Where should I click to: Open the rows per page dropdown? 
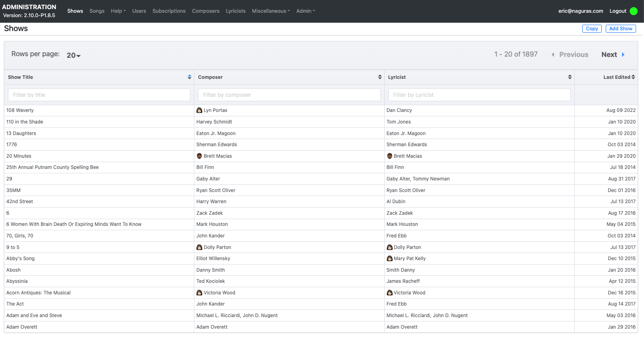coord(74,55)
